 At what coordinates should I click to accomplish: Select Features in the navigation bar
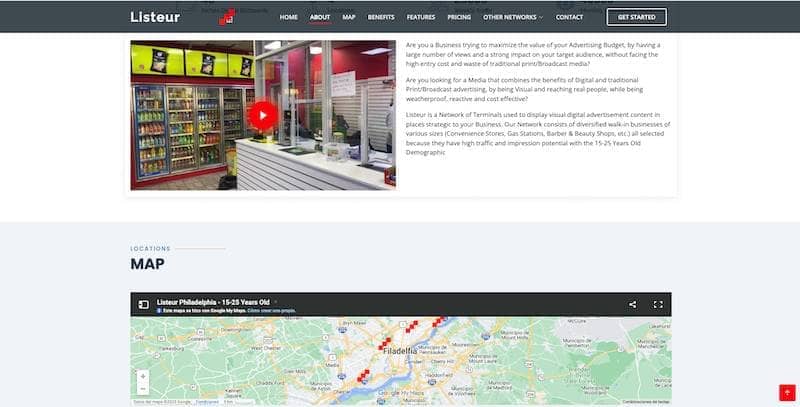point(420,17)
